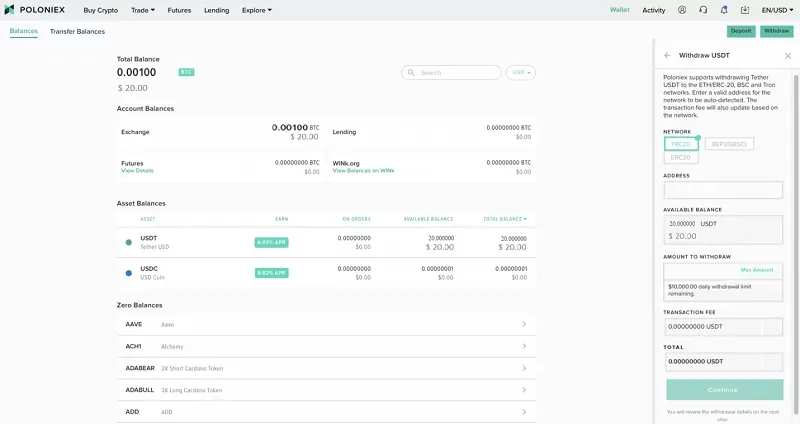This screenshot has height=424, width=800.
Task: Open the Futures menu item
Action: pos(179,10)
